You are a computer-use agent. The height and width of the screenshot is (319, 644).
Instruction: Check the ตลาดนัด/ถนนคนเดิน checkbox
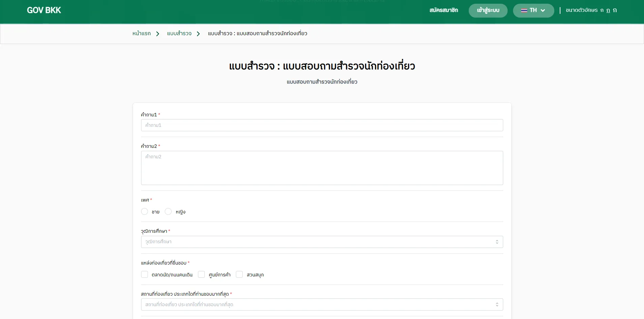point(145,274)
